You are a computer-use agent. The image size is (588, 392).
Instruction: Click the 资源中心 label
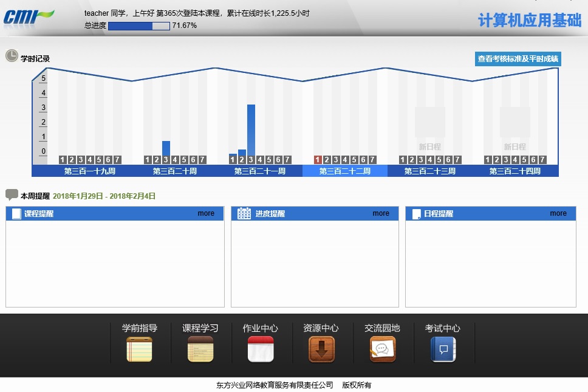pyautogui.click(x=321, y=328)
